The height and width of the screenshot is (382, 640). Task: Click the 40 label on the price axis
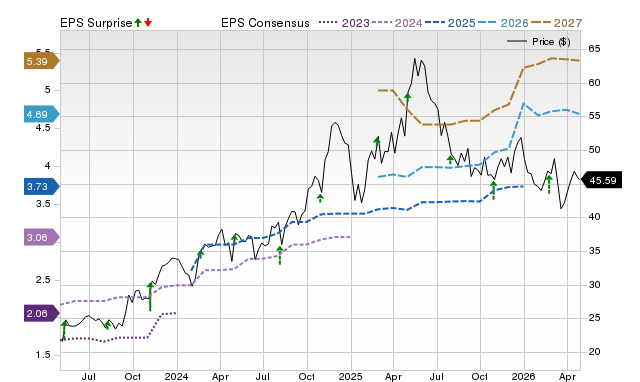click(x=594, y=217)
